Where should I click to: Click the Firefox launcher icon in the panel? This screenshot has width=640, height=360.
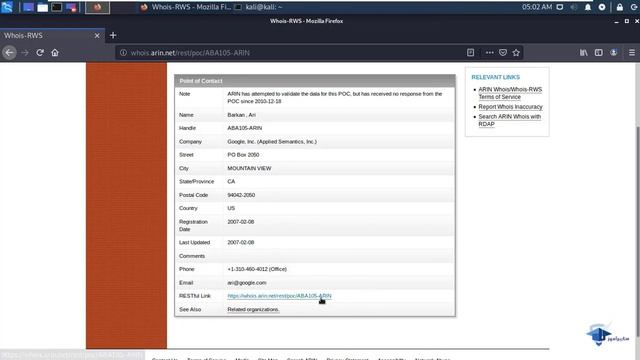click(x=97, y=7)
